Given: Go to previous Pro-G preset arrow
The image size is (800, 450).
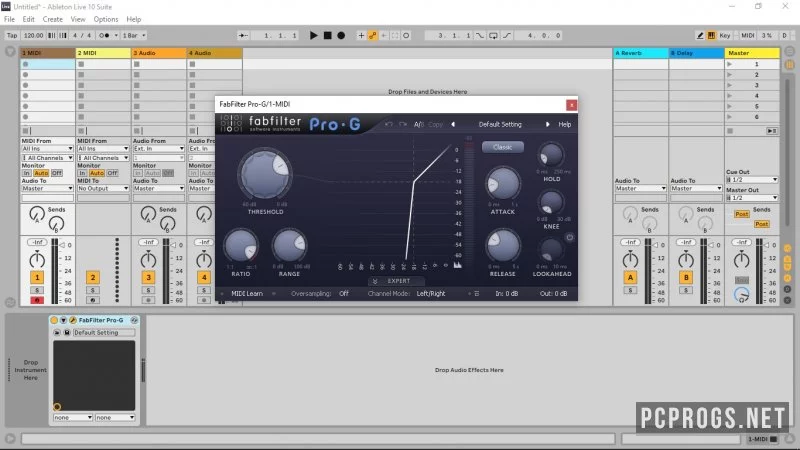Looking at the screenshot, I should (x=453, y=124).
